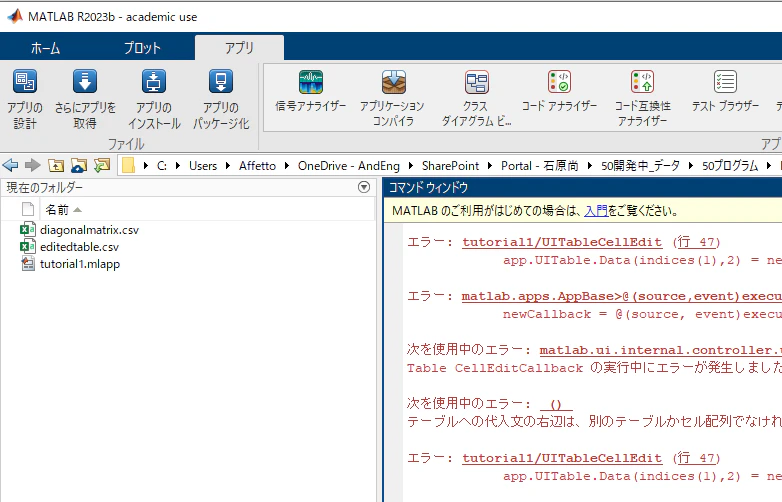Click the editedtable.csv file icon
The image size is (782, 502).
(x=27, y=246)
